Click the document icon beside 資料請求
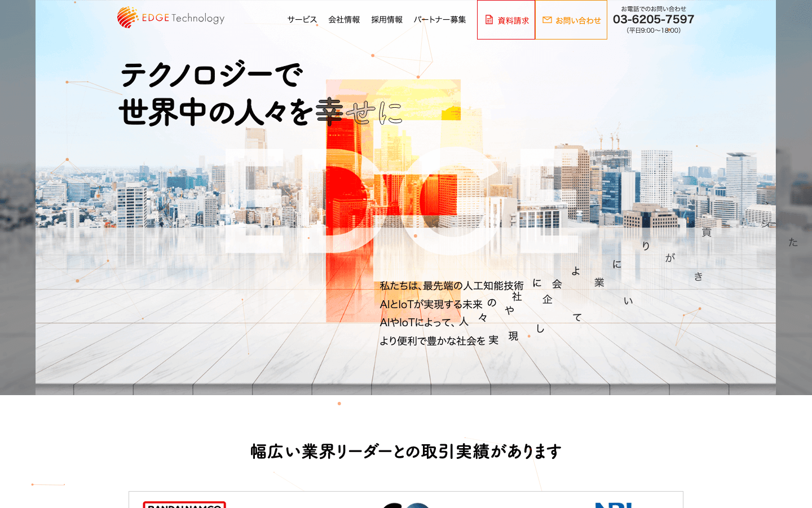The height and width of the screenshot is (508, 812). [489, 20]
